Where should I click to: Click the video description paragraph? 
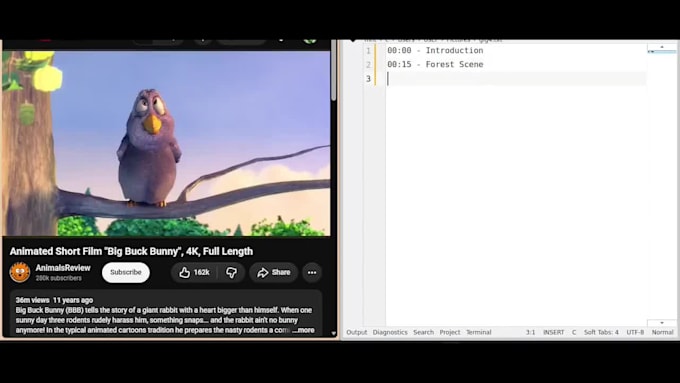pos(164,320)
